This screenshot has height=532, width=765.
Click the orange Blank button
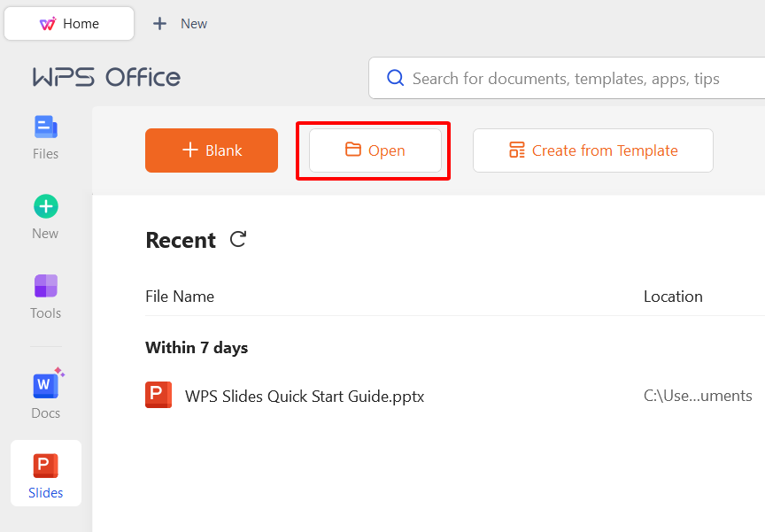[x=212, y=150]
